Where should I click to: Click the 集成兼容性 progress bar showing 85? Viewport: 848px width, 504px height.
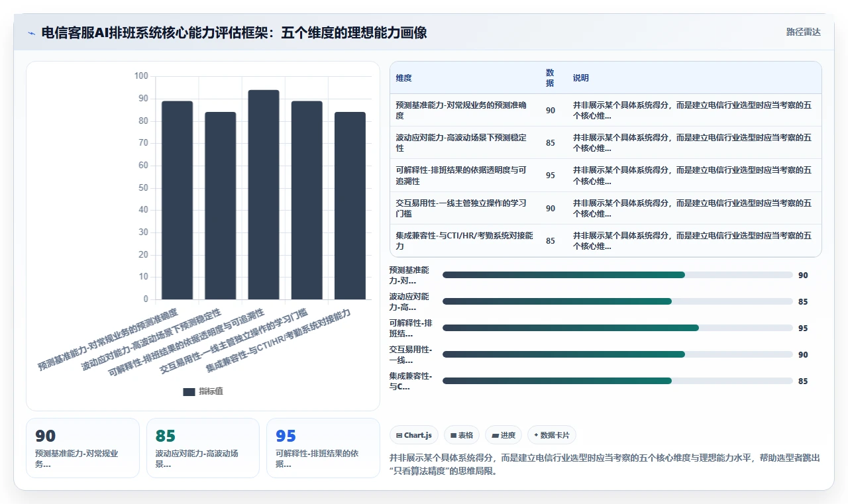tap(617, 381)
